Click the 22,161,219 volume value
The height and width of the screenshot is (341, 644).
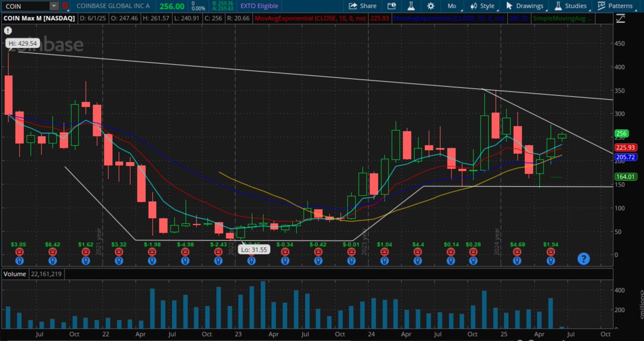pyautogui.click(x=47, y=274)
